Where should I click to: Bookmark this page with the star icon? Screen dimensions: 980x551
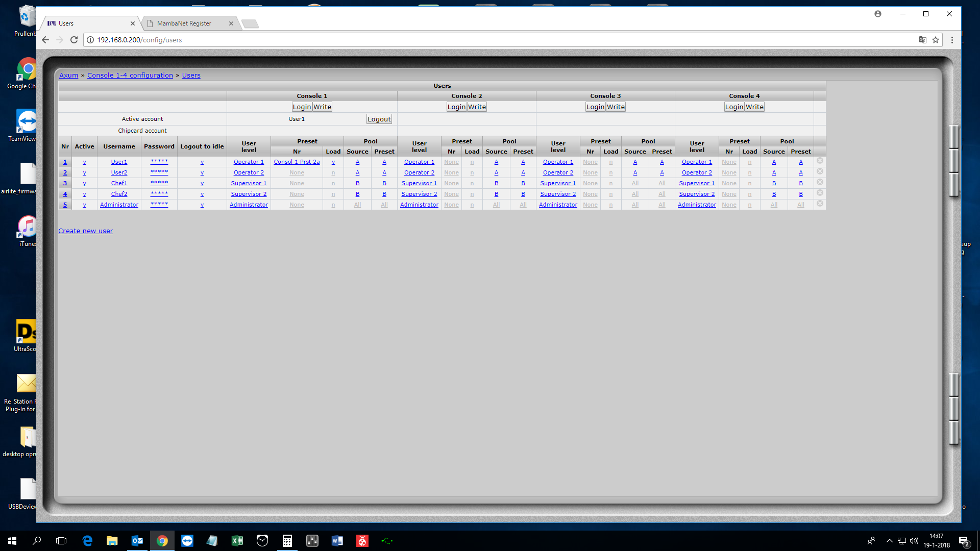pos(936,40)
